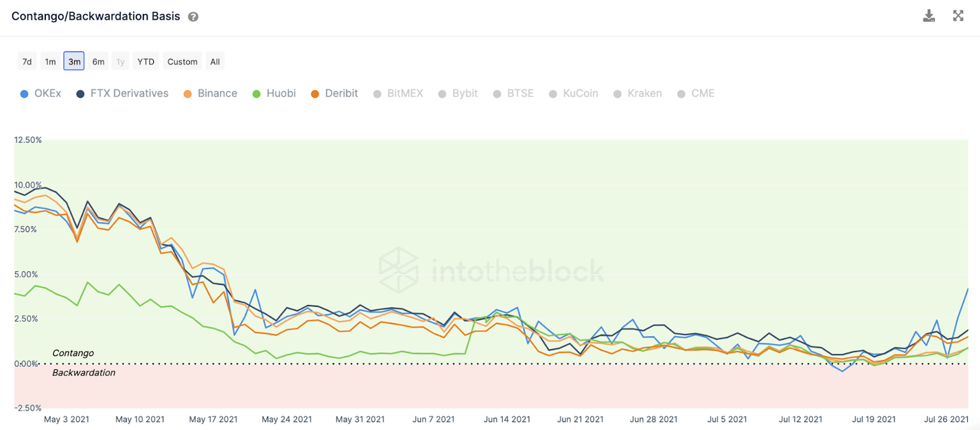Screen dimensions: 980x430
Task: Click the download chart icon
Action: point(929,16)
